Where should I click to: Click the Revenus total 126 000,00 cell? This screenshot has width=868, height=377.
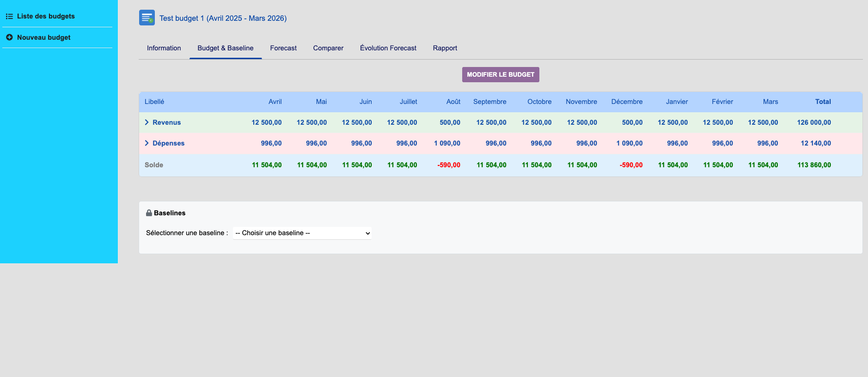(x=814, y=122)
